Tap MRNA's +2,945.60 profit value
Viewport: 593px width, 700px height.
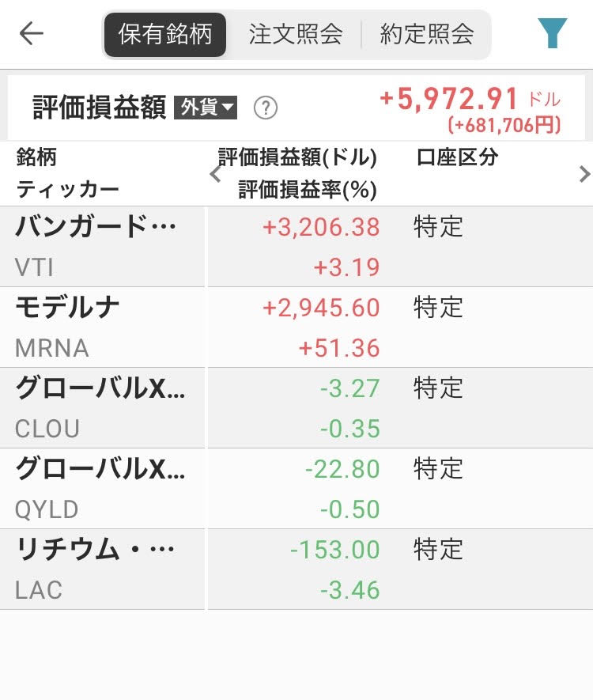(321, 308)
